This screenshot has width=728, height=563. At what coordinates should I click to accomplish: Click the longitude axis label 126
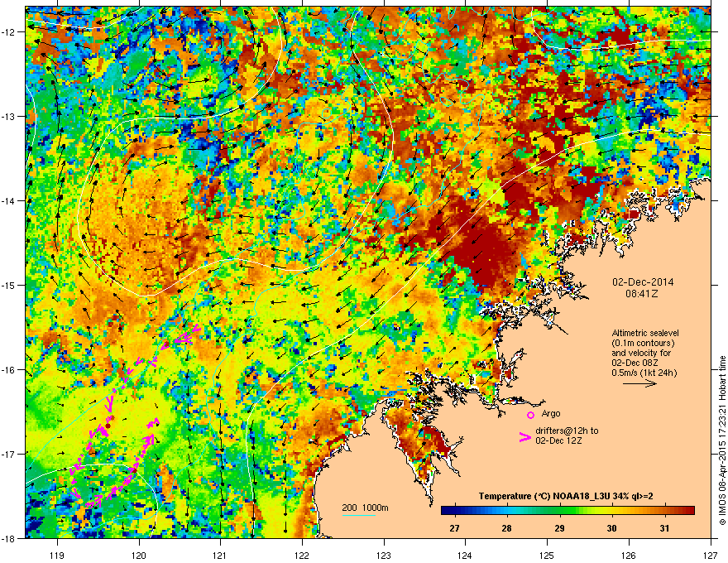(629, 556)
